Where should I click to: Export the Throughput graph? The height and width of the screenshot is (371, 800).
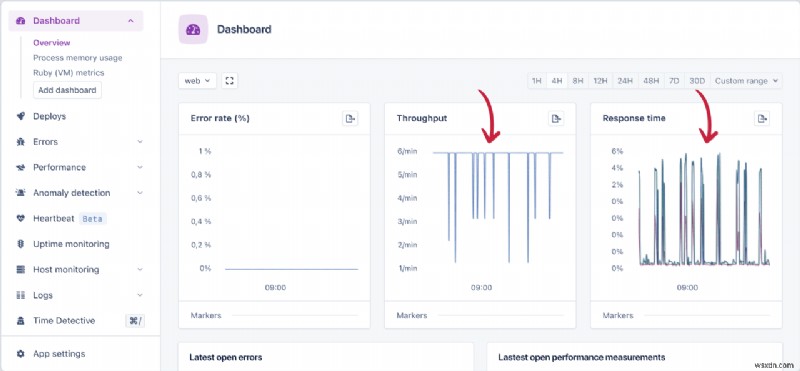(556, 118)
